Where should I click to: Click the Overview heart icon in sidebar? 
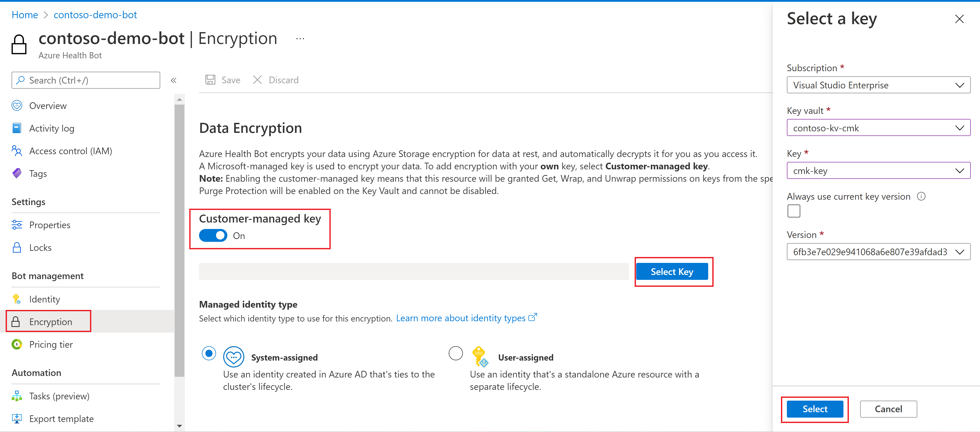17,105
